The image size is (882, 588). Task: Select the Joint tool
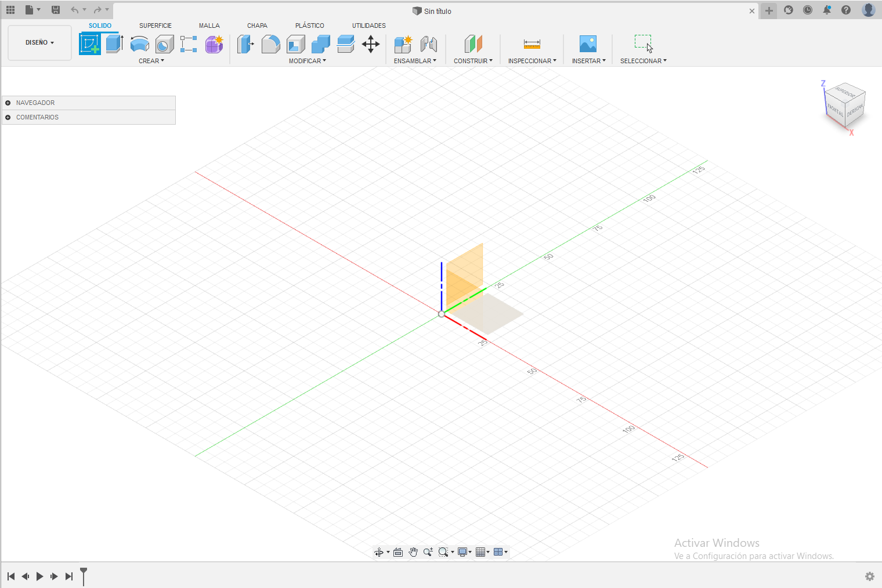pos(429,44)
